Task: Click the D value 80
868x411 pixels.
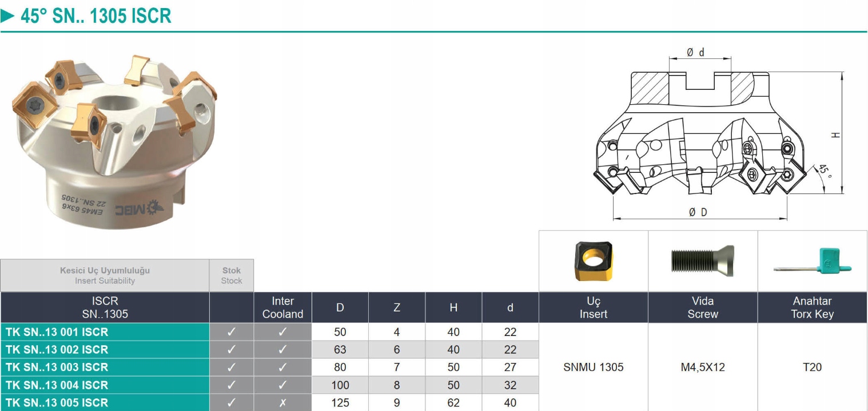Action: tap(340, 367)
